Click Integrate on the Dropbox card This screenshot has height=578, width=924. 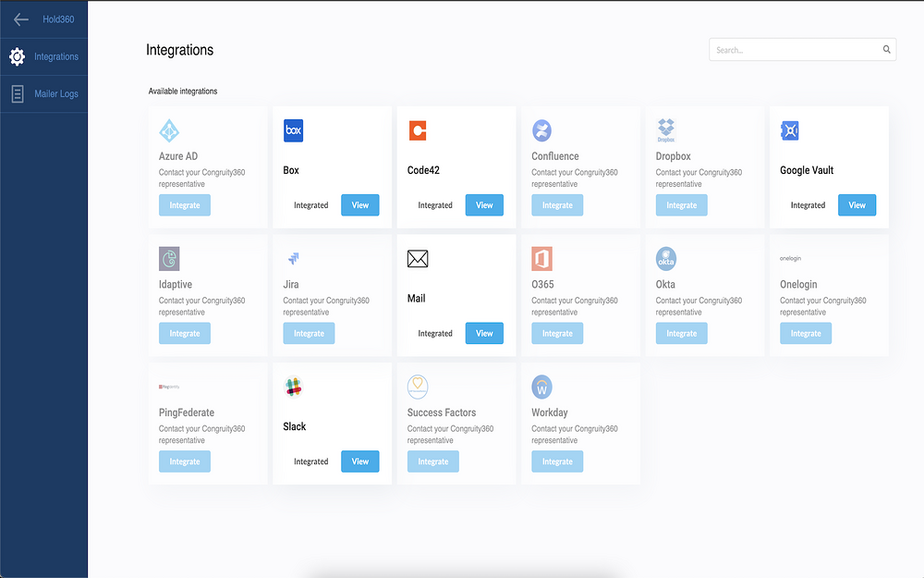[681, 205]
